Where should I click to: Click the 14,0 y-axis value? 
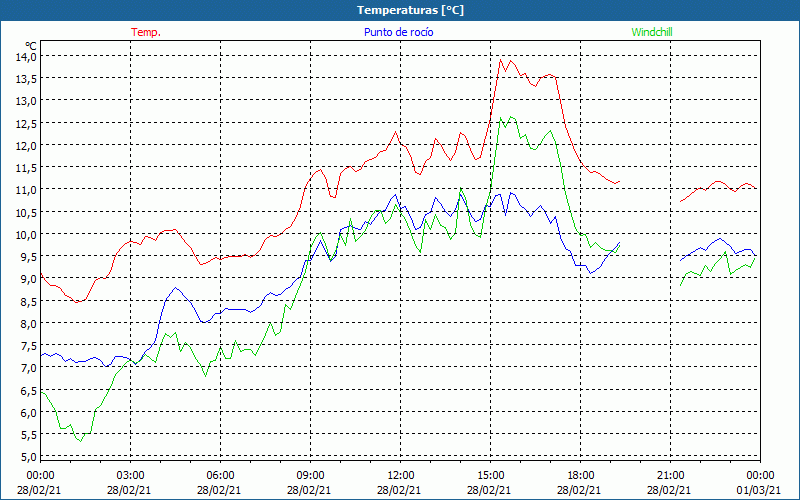coord(26,57)
